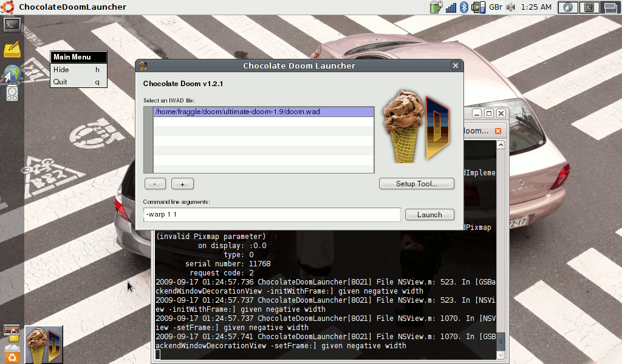
Task: Open the music player icon in the sidebar
Action: (x=12, y=94)
